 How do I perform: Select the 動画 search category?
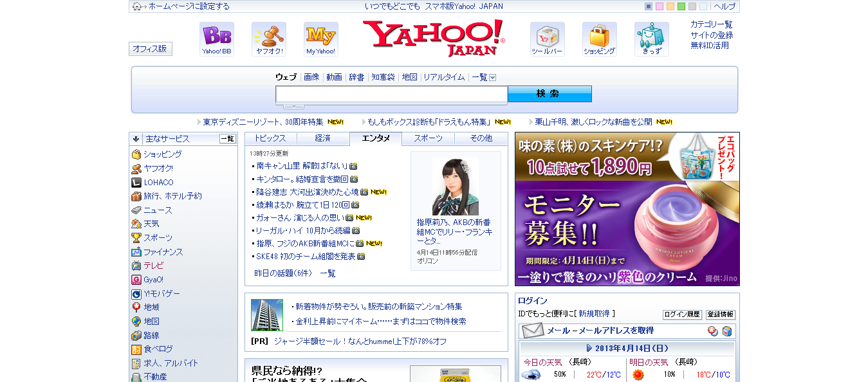[x=334, y=77]
